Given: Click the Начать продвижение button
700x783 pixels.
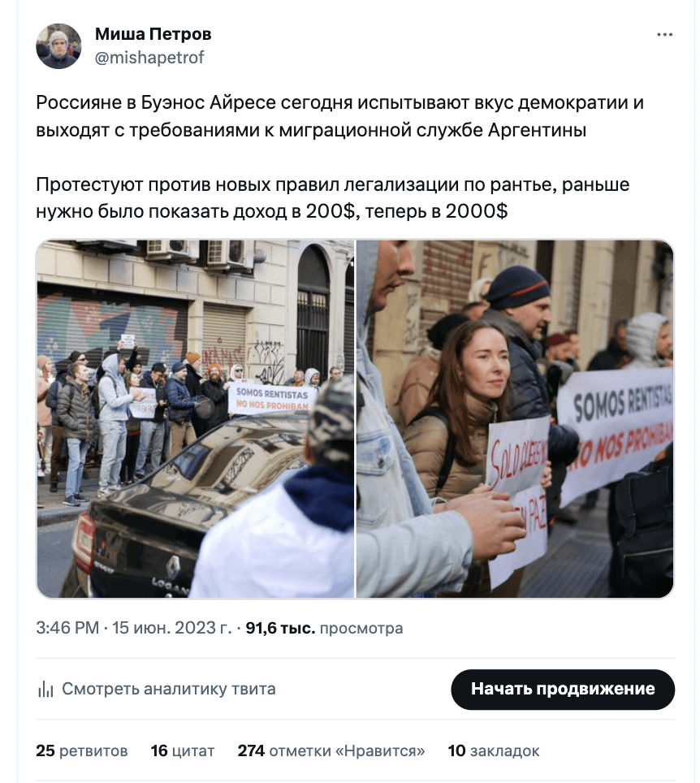Looking at the screenshot, I should pyautogui.click(x=563, y=689).
